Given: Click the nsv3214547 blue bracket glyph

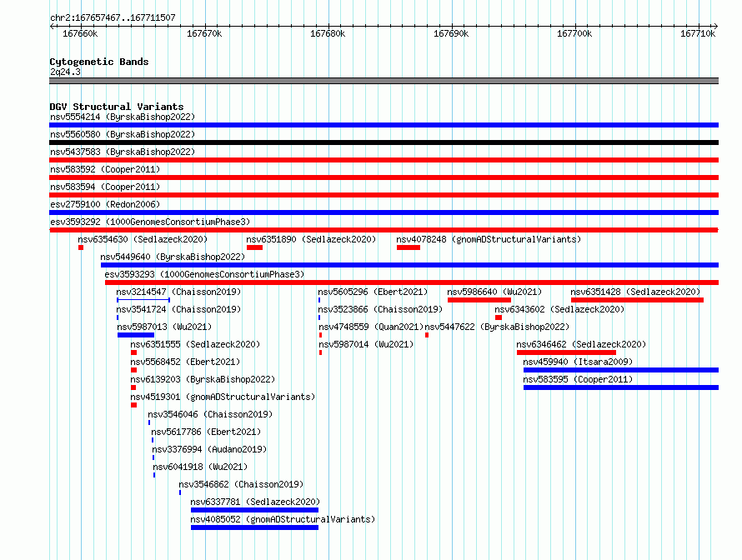Looking at the screenshot, I should (143, 300).
